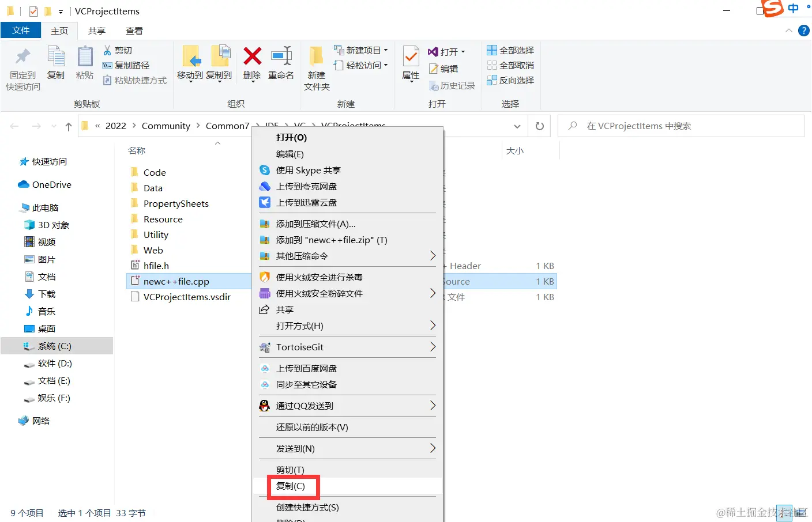Click the red Delete (删除) icon

click(252, 56)
